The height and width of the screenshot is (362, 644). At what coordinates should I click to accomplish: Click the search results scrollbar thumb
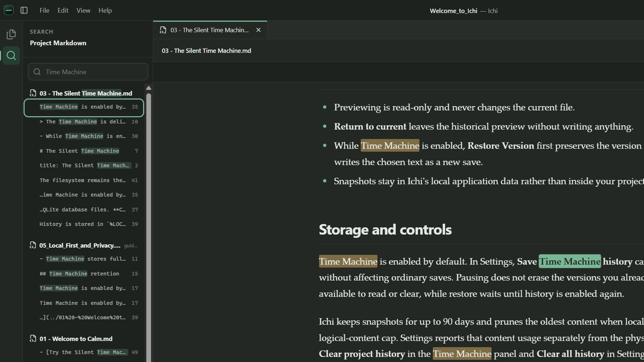click(149, 227)
